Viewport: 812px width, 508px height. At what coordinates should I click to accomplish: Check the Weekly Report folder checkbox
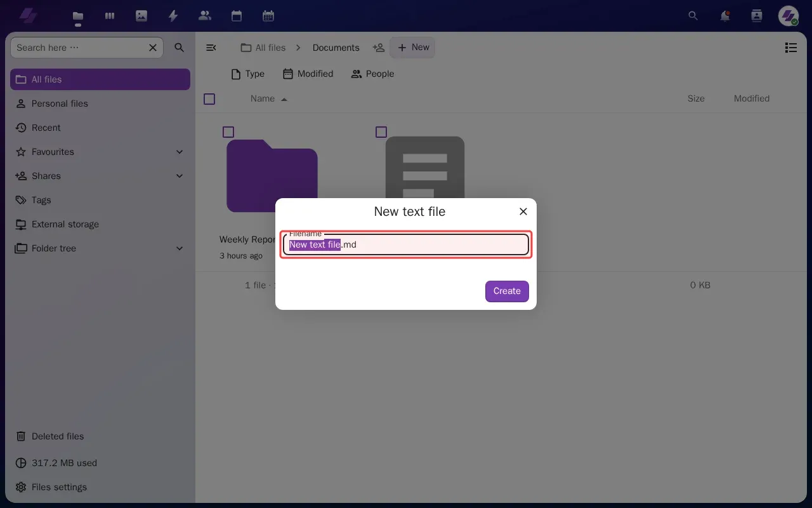pos(228,132)
